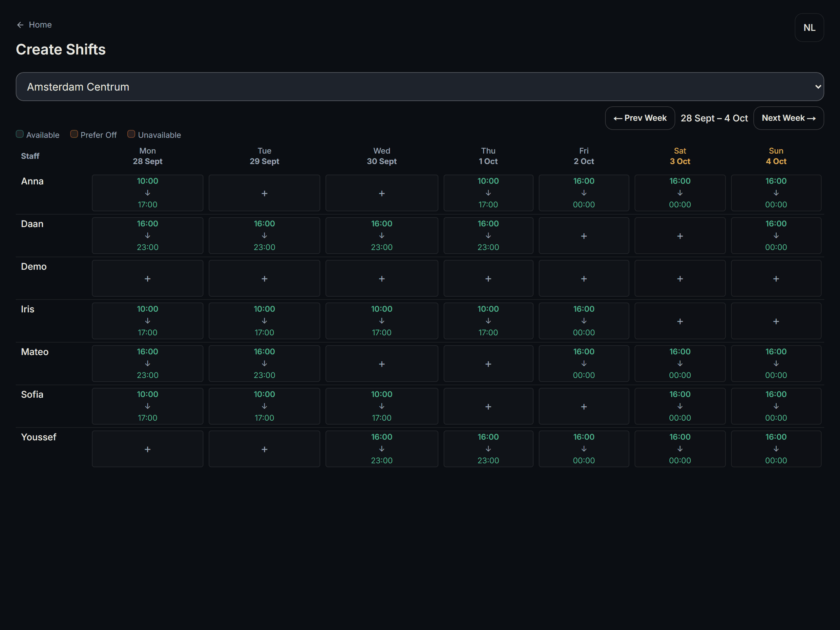Add a shift for Anna on Tue 29 Sept
The height and width of the screenshot is (630, 840).
click(x=264, y=193)
